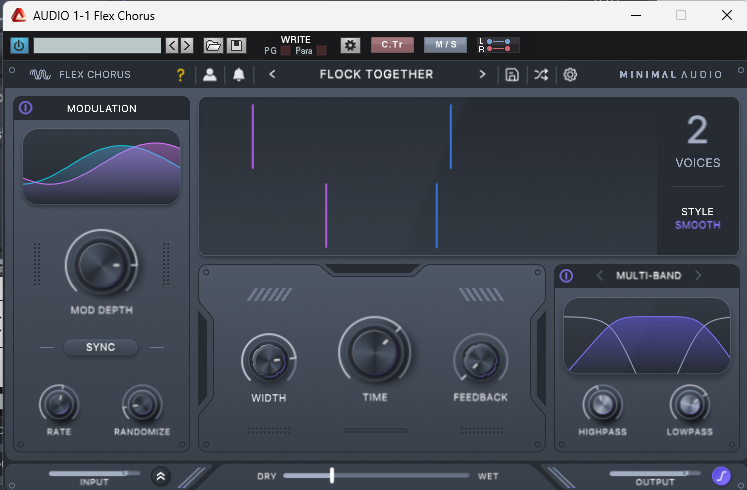747x490 pixels.
Task: Toggle the Multi-Band filter power button
Action: (566, 276)
